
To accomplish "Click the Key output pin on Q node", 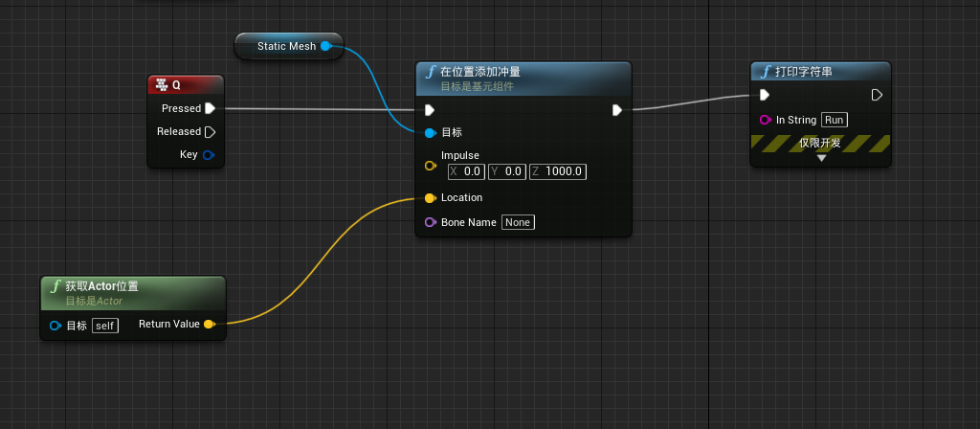I will tap(209, 154).
